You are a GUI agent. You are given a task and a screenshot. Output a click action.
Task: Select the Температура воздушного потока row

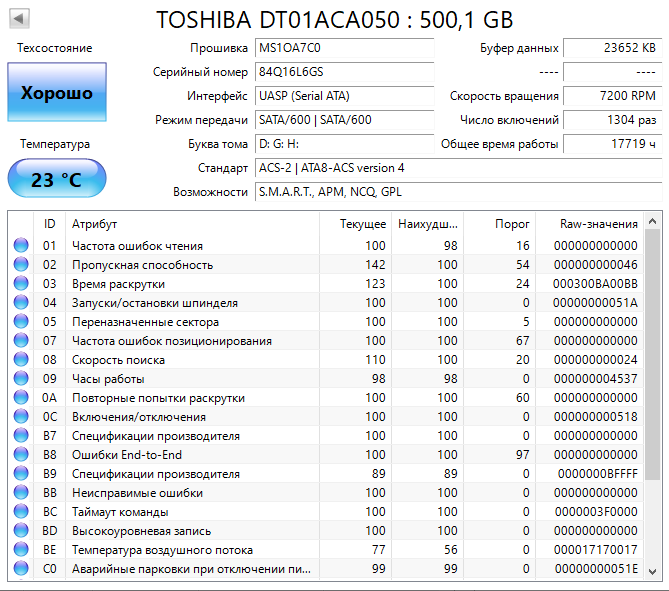(x=326, y=549)
